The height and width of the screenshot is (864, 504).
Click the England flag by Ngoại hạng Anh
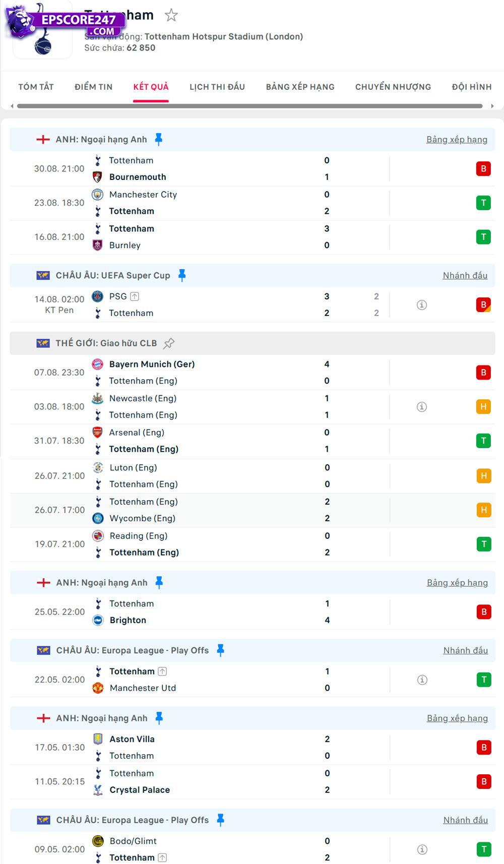point(42,140)
